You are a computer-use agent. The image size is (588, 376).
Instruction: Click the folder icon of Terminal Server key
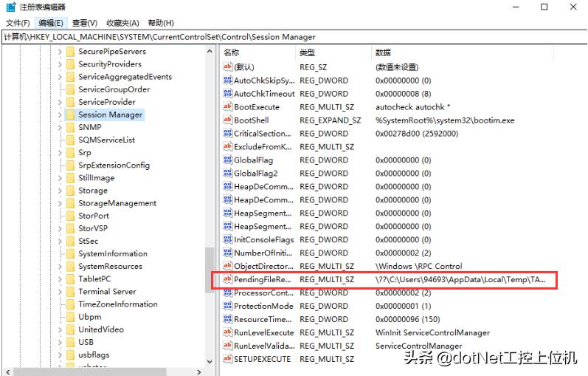[70, 292]
